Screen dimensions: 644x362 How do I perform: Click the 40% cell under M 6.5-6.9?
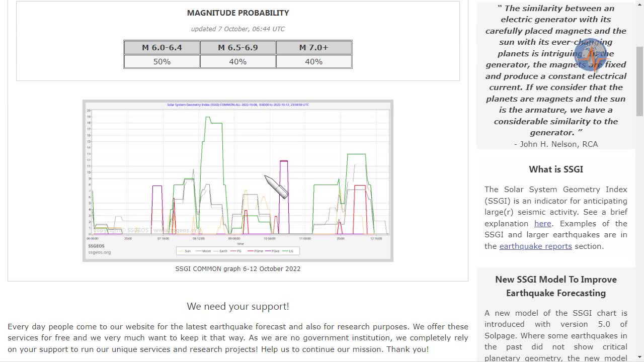238,61
